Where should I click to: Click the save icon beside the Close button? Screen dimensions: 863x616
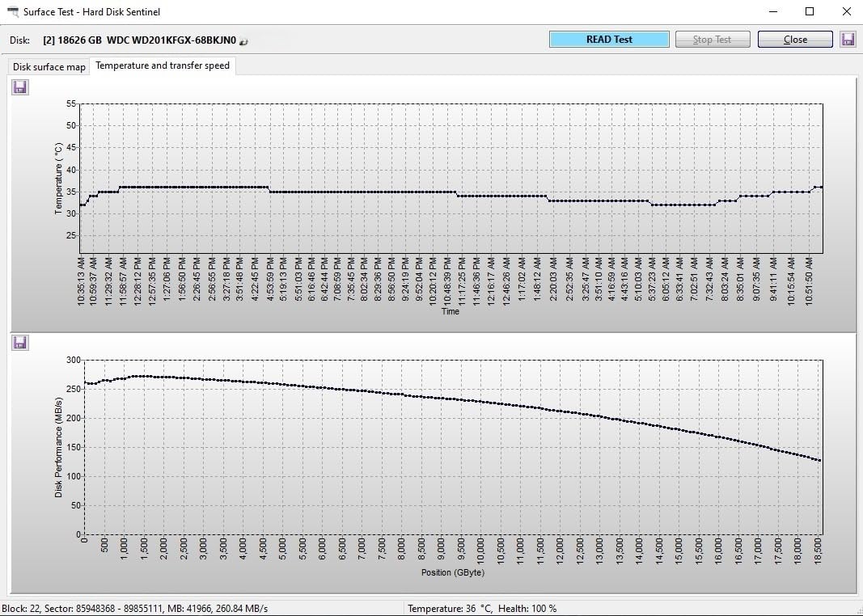848,40
